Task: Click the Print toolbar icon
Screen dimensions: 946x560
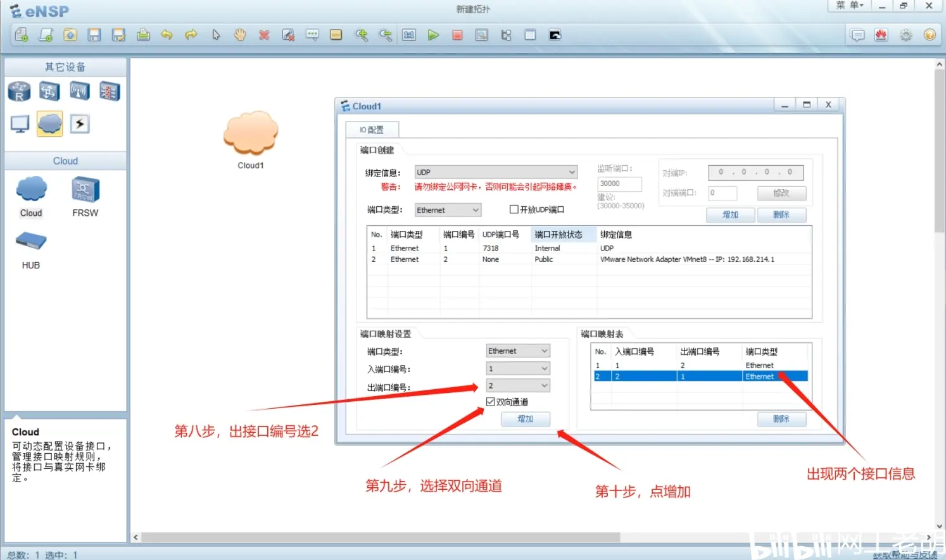Action: [143, 35]
